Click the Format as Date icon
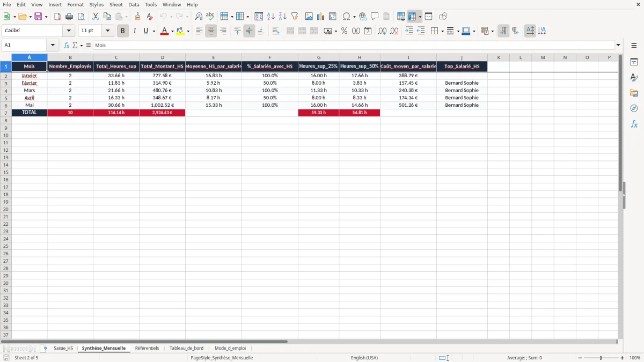This screenshot has height=362, width=644. (x=368, y=31)
